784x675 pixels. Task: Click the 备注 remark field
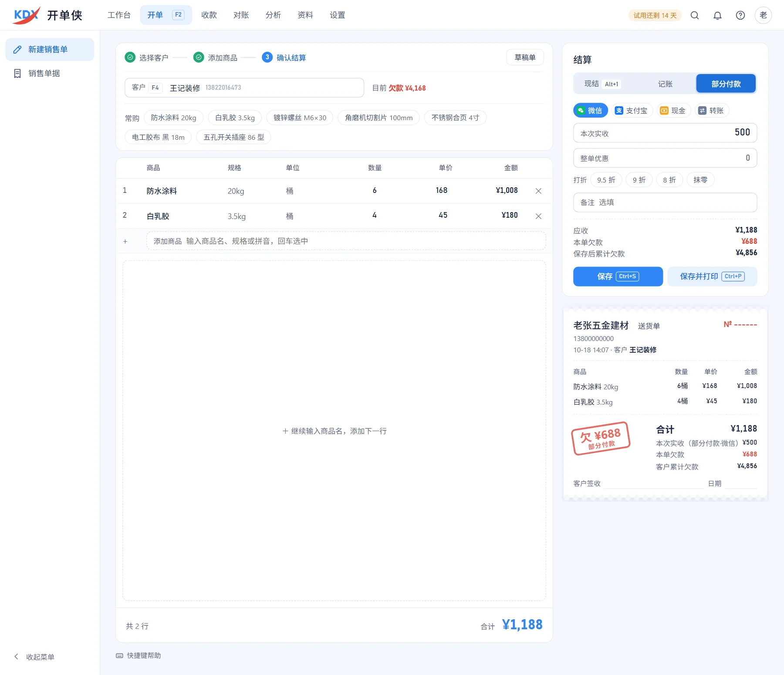665,202
